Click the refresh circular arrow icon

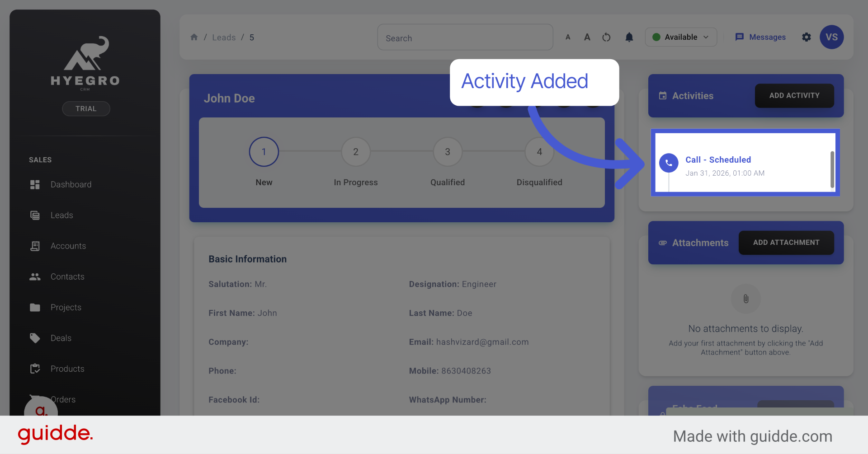click(x=607, y=37)
